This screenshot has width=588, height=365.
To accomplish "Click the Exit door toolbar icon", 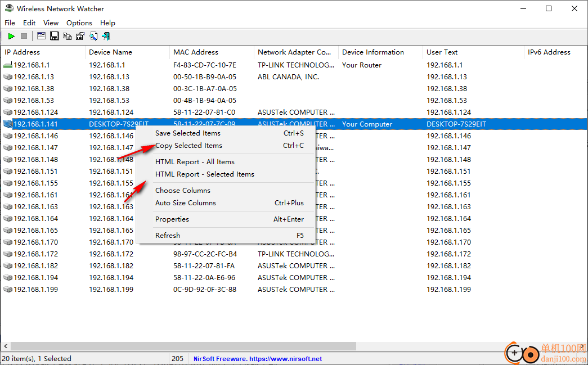I will coord(106,36).
